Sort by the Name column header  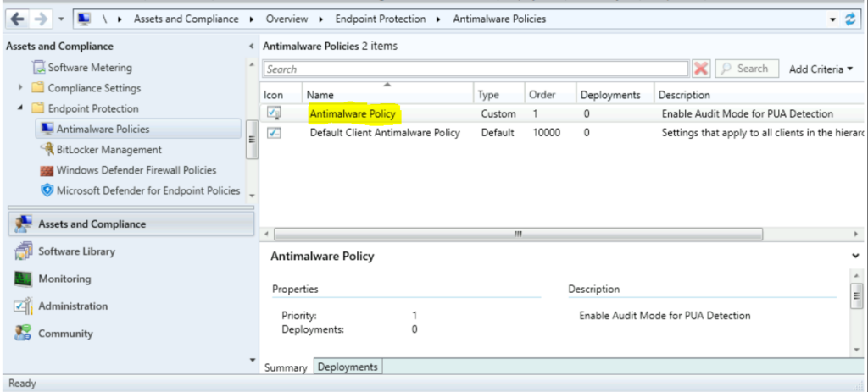387,95
